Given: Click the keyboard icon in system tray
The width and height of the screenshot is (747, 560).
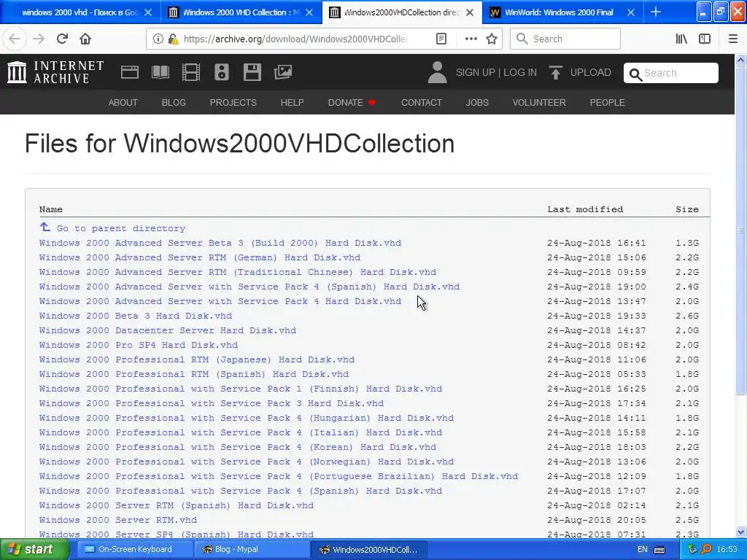Looking at the screenshot, I should [659, 550].
